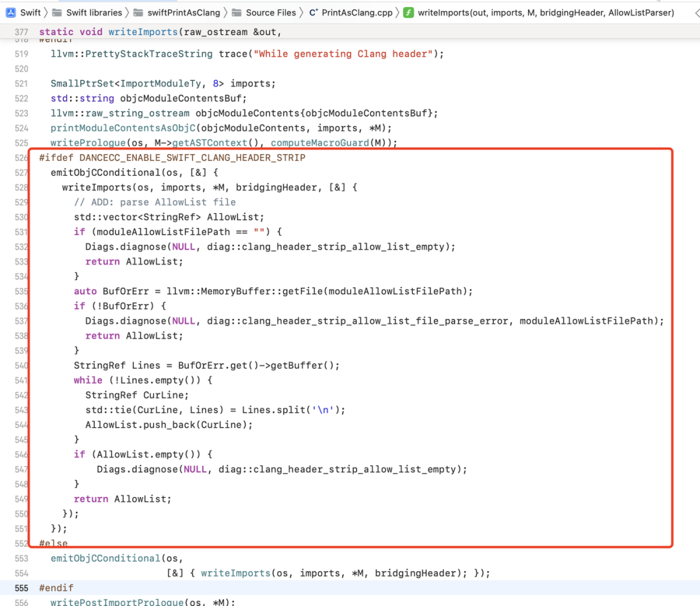This screenshot has width=700, height=606.
Task: Open the Source Files breadcrumb label
Action: 270,12
